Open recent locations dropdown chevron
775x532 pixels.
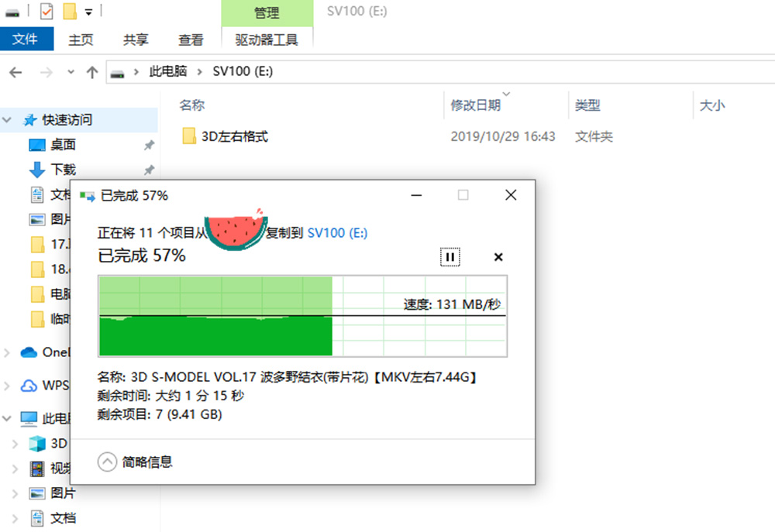click(71, 72)
